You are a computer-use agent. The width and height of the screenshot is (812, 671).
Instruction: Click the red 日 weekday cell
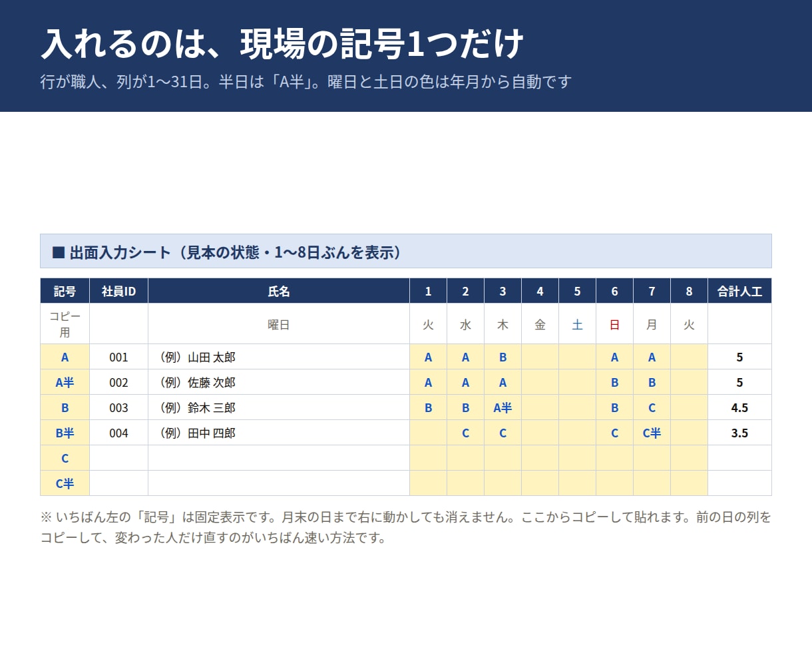(x=614, y=324)
